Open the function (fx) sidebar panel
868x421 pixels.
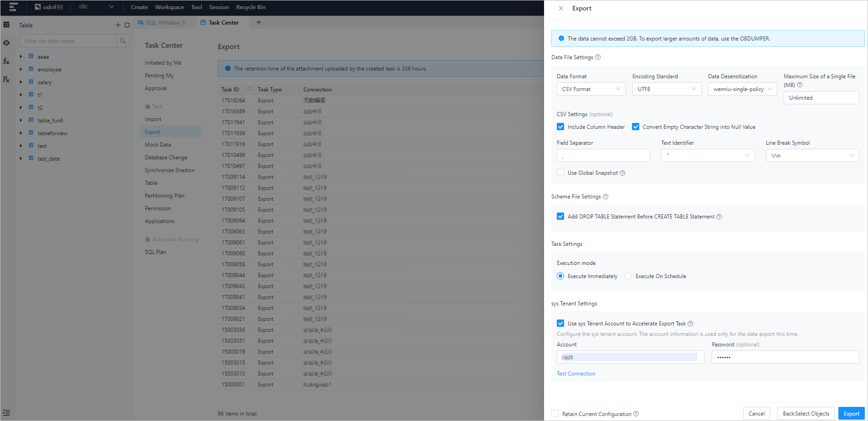(6, 61)
